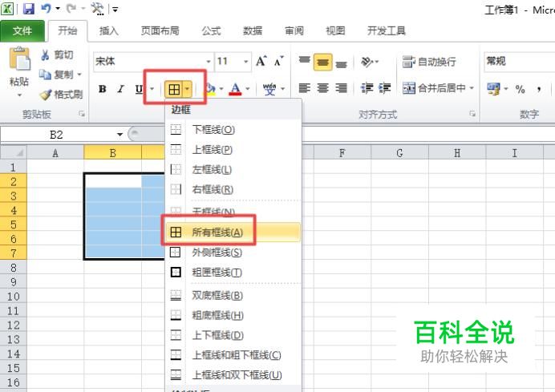Click the borders grid button
Screen dimensions: 555x392
pyautogui.click(x=174, y=89)
